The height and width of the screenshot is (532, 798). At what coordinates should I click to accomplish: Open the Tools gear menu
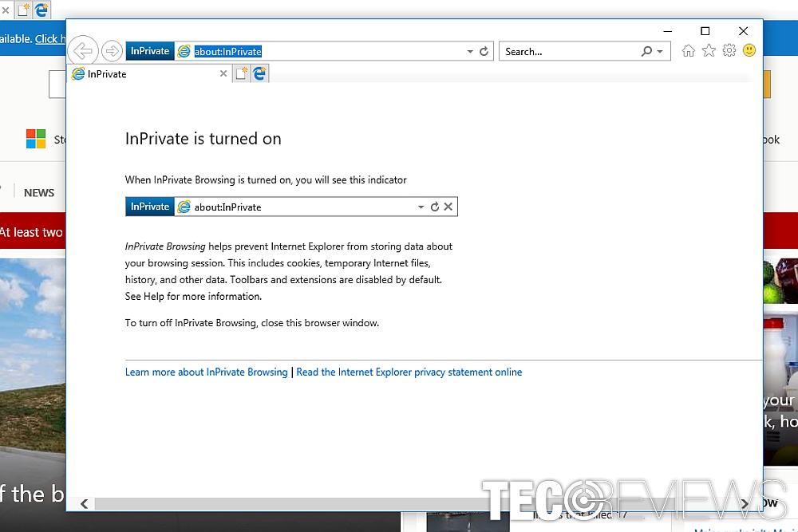tap(729, 50)
